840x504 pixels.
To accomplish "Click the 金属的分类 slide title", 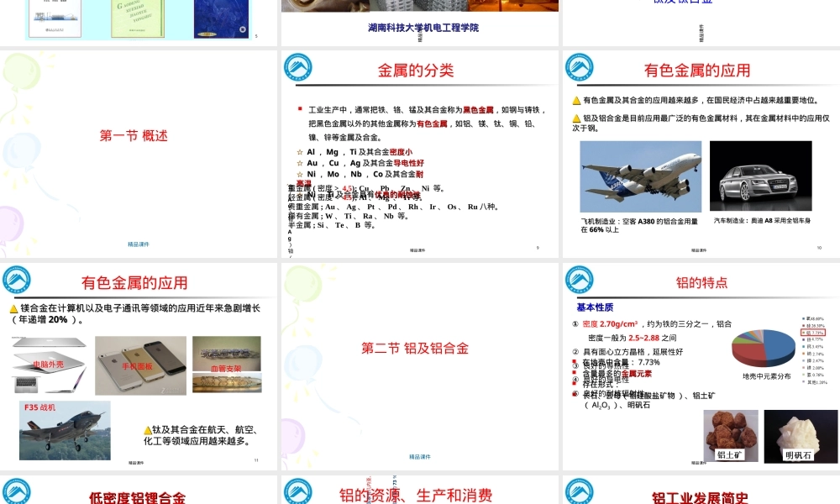I will point(416,71).
